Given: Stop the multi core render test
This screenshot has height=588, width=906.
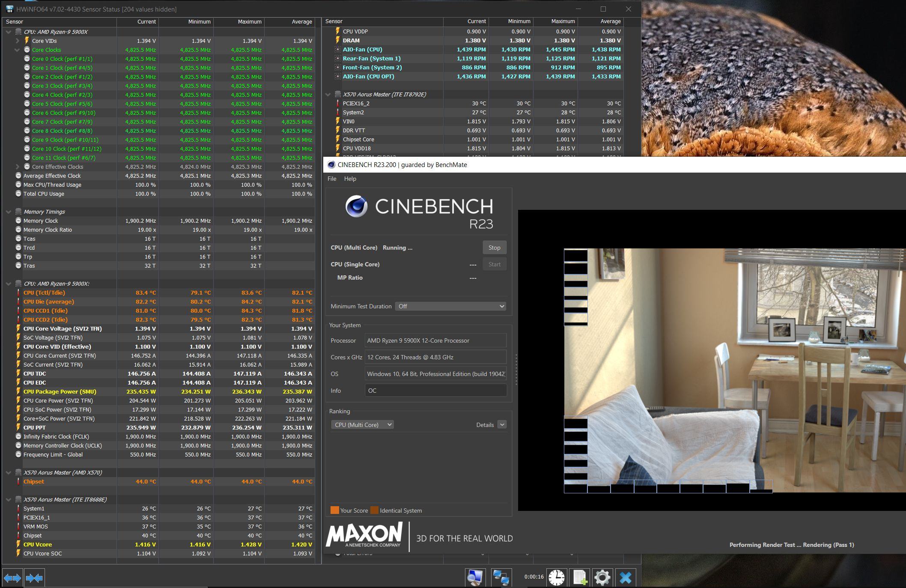Looking at the screenshot, I should click(494, 248).
